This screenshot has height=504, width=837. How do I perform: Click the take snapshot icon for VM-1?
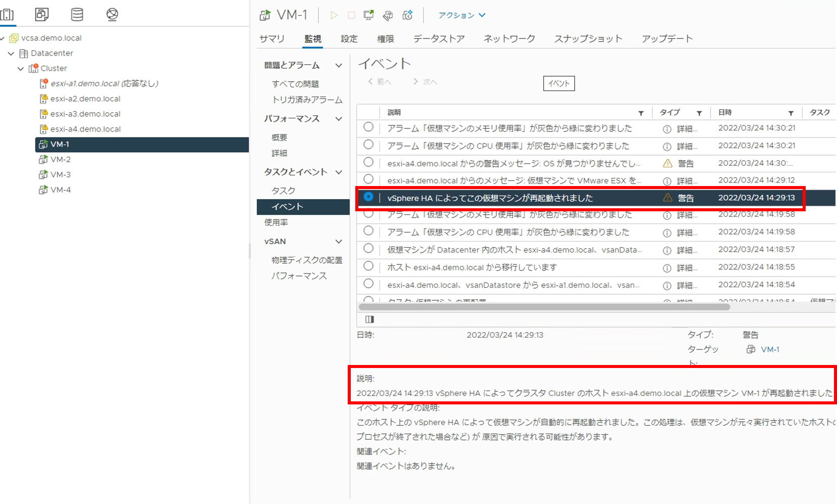point(407,15)
